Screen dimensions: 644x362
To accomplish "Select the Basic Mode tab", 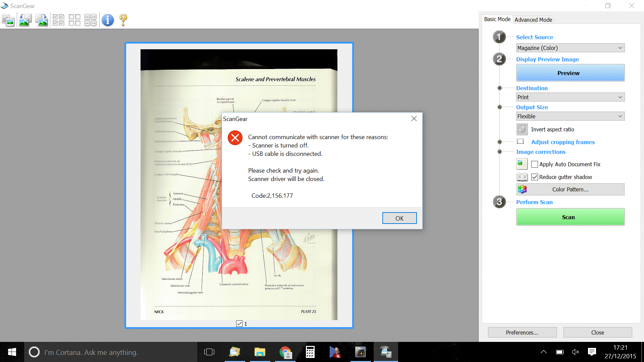I will click(x=497, y=19).
